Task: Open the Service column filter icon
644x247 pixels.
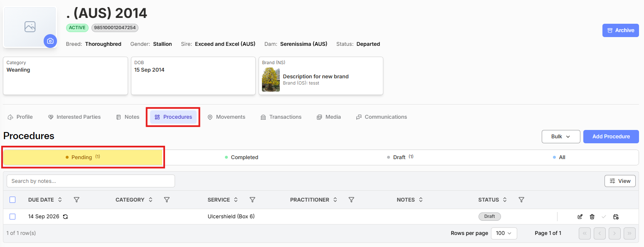Action: coord(252,200)
